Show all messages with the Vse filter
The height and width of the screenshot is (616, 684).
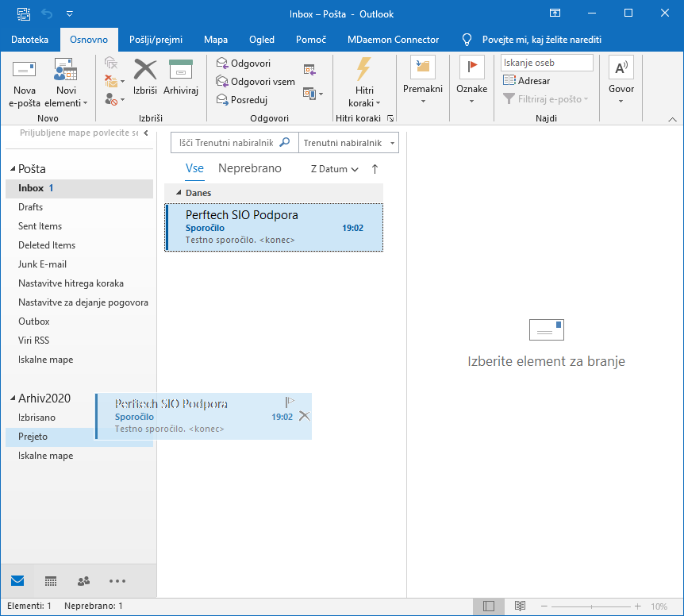coord(194,168)
